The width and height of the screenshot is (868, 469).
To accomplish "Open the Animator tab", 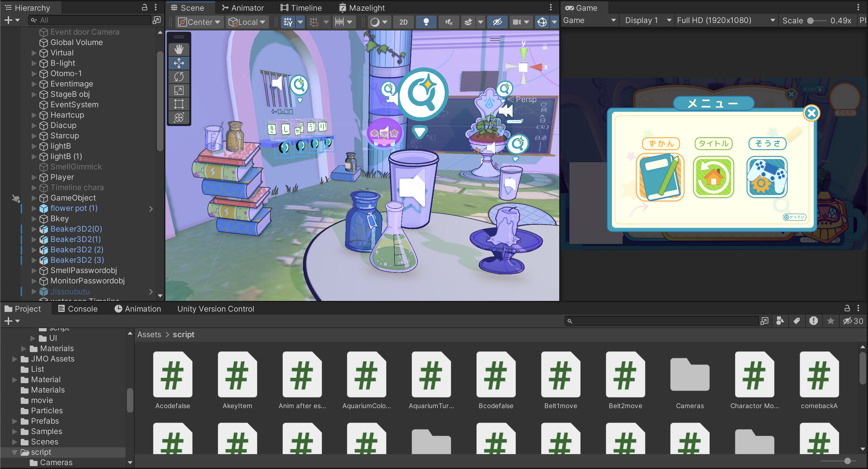I will pyautogui.click(x=243, y=8).
